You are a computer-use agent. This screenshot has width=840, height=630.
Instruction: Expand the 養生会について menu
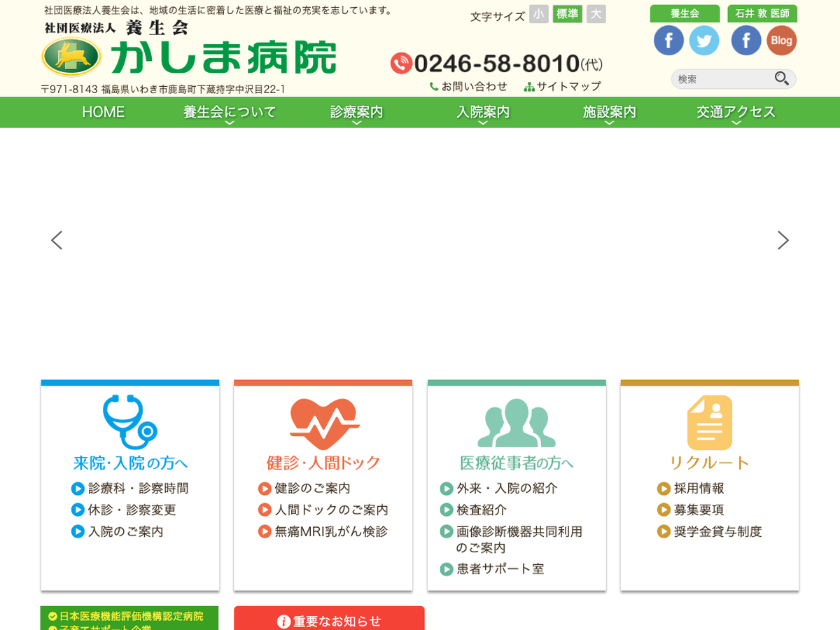(230, 112)
